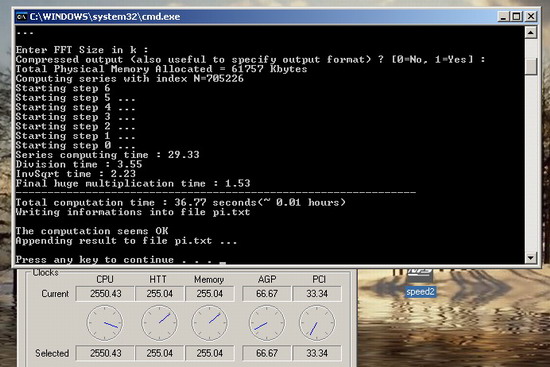
Task: Click the speed2 desktop icon label
Action: click(420, 292)
